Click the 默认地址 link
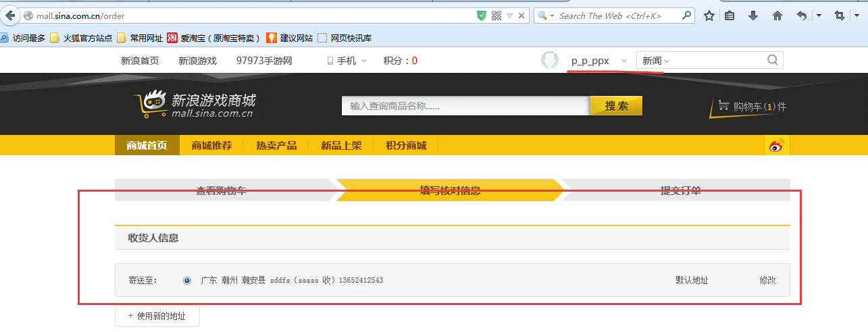 692,280
